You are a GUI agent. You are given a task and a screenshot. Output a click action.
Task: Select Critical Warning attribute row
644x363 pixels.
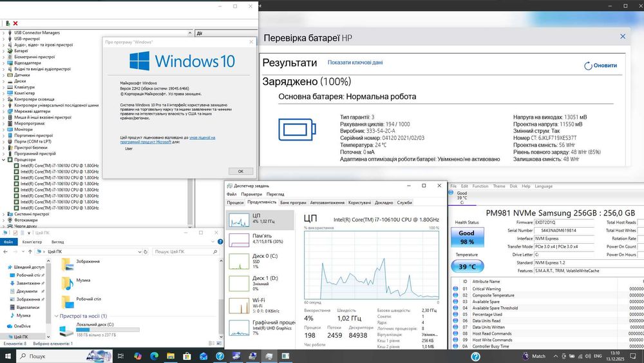coord(546,289)
